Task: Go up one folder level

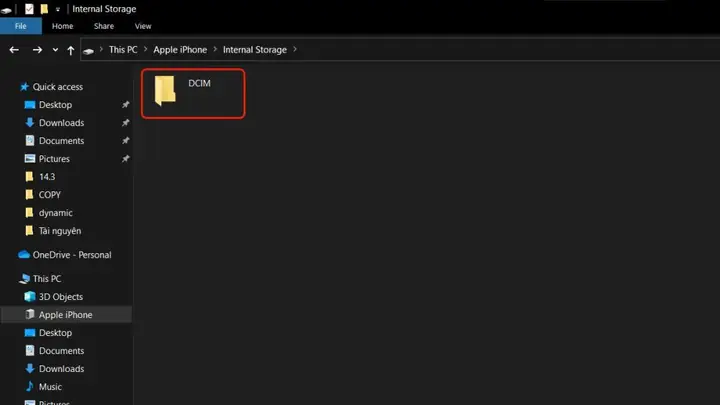Action: pyautogui.click(x=71, y=50)
